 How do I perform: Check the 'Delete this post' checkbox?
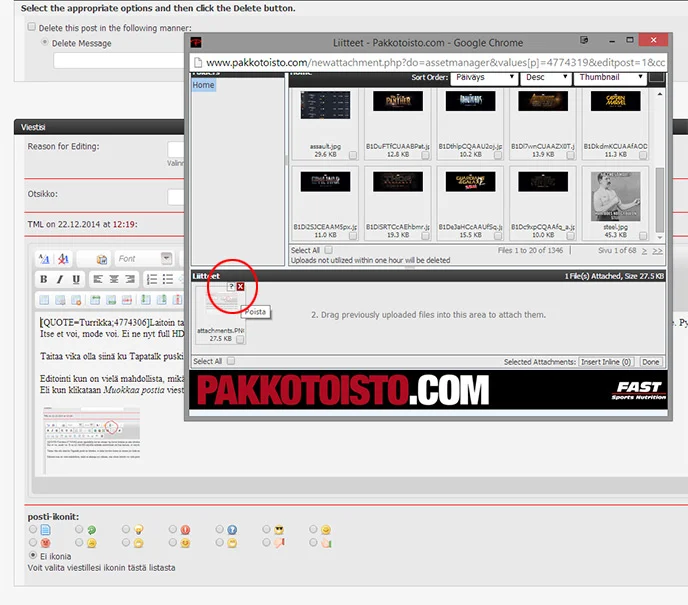coord(32,28)
